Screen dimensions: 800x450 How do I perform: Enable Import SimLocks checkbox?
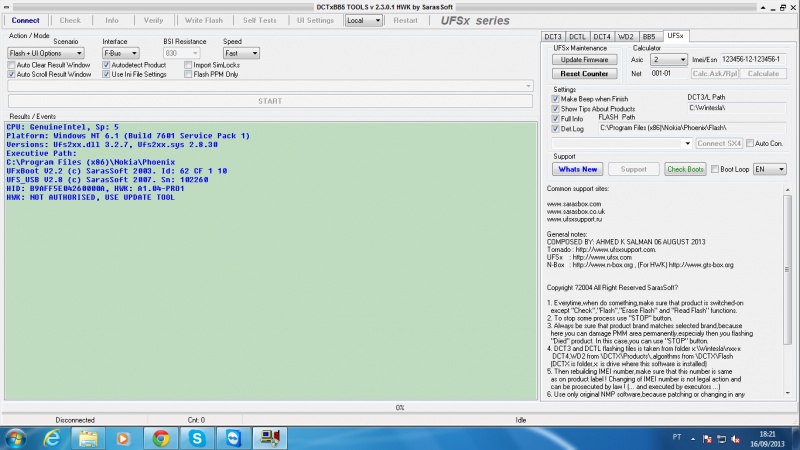188,65
